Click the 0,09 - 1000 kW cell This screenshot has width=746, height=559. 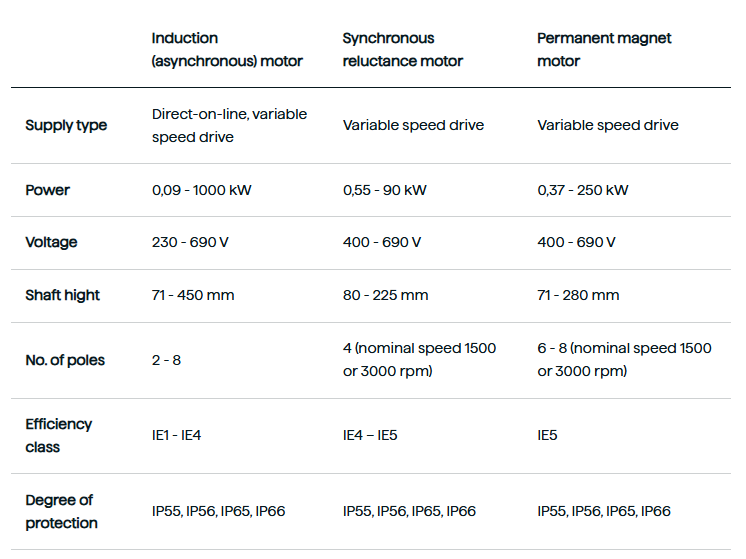click(202, 190)
